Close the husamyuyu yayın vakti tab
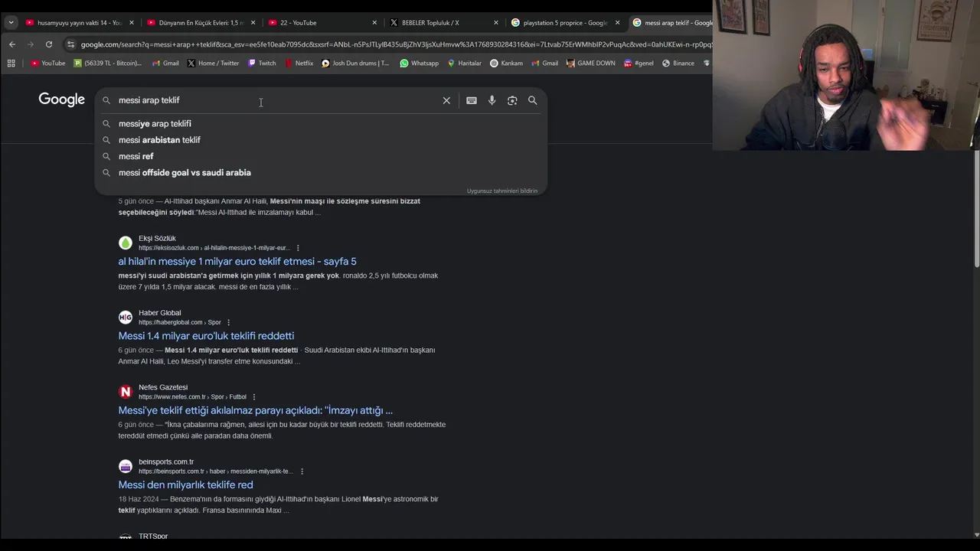 click(132, 23)
